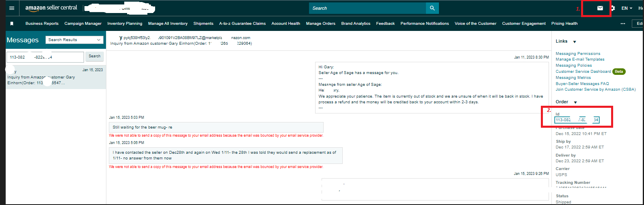Viewport: 644px width, 205px height.
Task: Open A-to-z Guarantee Claims
Action: click(242, 24)
